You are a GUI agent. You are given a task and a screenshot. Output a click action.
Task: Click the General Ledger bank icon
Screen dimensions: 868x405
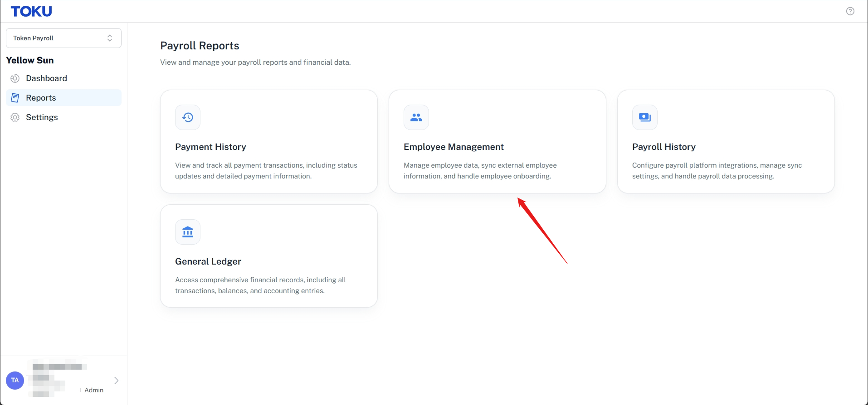pyautogui.click(x=188, y=232)
